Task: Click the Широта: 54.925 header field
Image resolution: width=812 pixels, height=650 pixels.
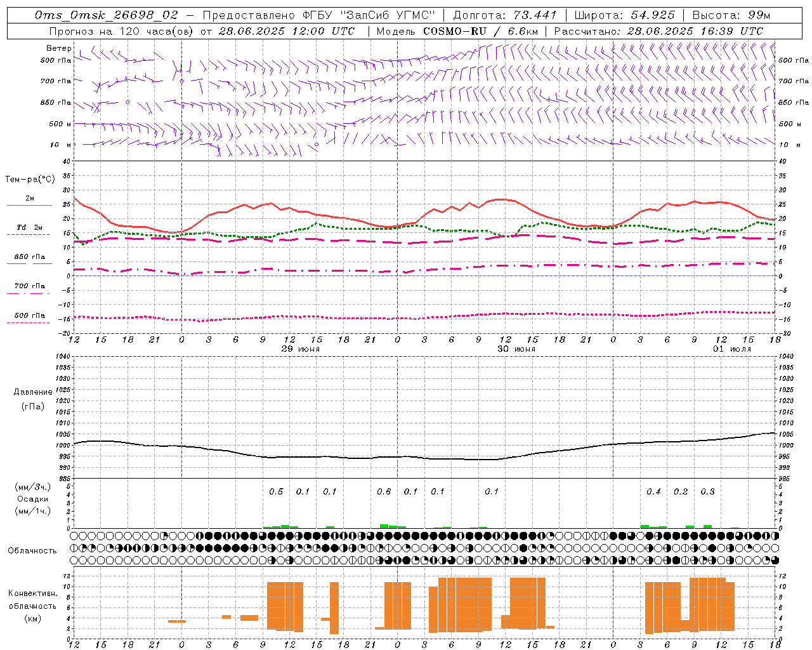Action: pos(624,15)
